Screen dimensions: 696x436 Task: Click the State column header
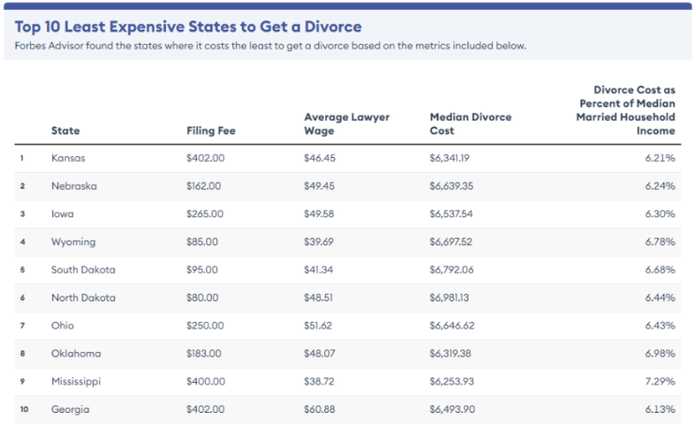pos(65,131)
